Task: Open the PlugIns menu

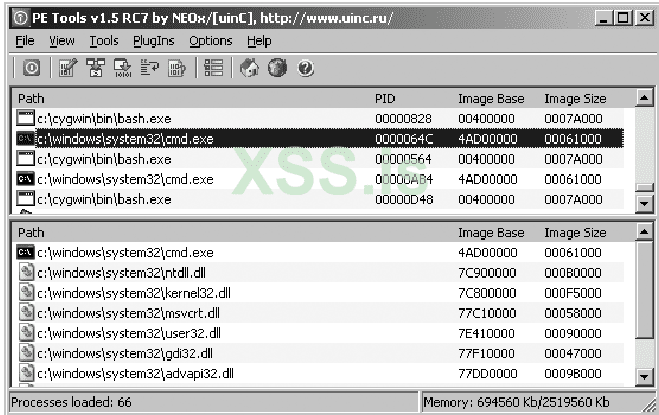Action: tap(153, 41)
